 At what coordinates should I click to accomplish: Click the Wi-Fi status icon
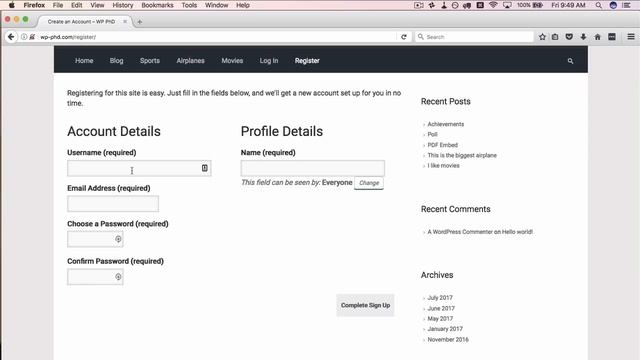[x=493, y=5]
